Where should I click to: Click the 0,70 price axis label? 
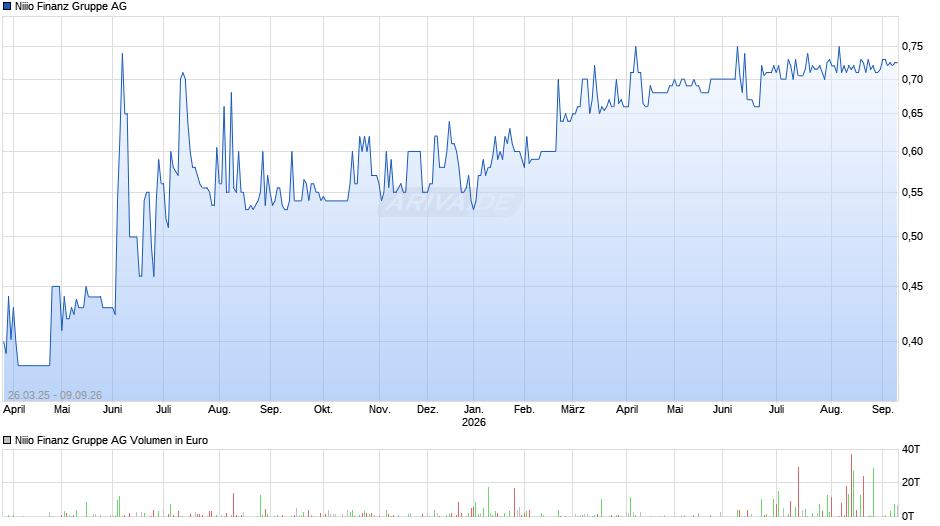912,80
